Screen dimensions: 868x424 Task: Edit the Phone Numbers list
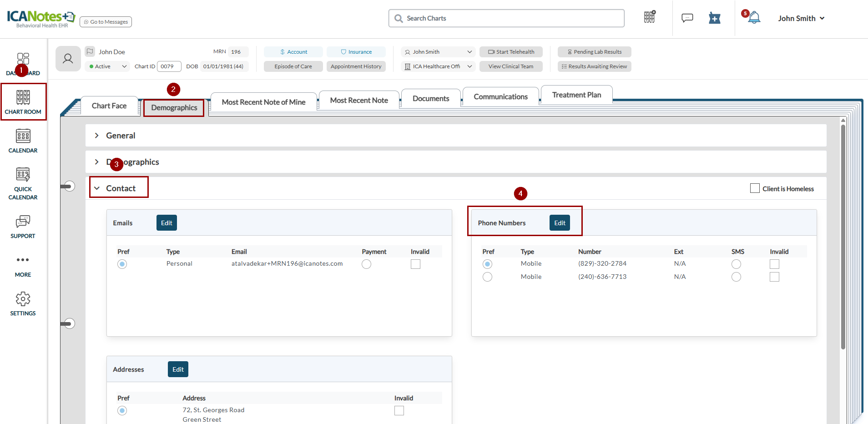tap(560, 223)
